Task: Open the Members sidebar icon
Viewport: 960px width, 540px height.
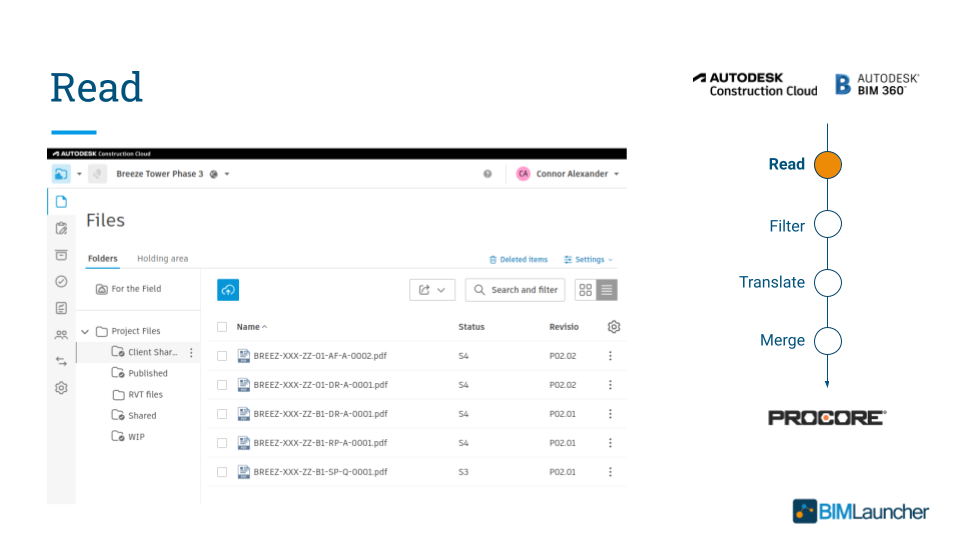Action: click(61, 335)
